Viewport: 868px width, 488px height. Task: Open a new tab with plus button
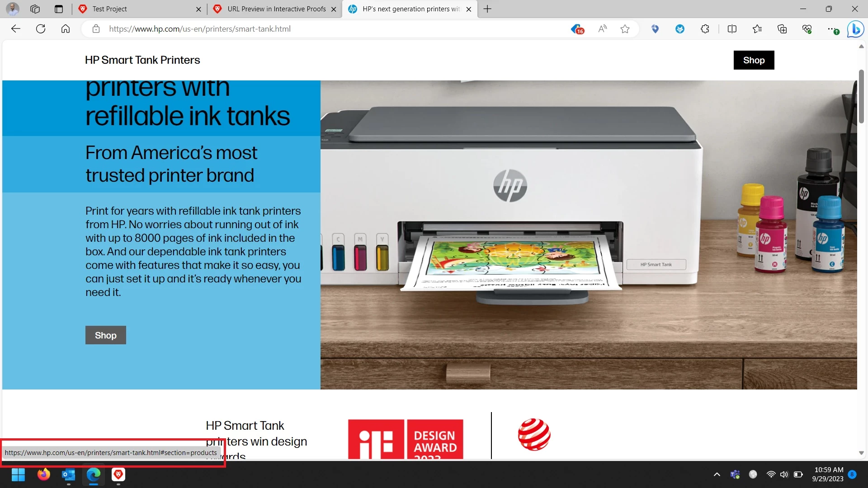pos(487,9)
